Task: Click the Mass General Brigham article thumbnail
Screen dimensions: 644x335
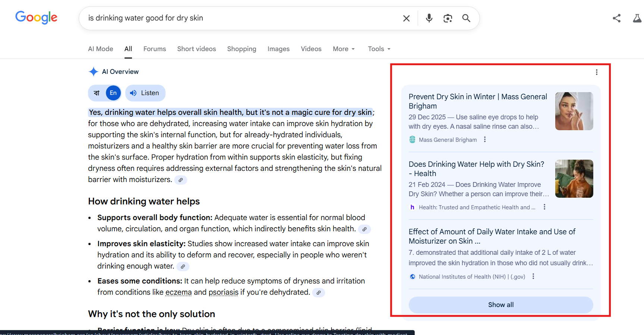Action: click(574, 111)
